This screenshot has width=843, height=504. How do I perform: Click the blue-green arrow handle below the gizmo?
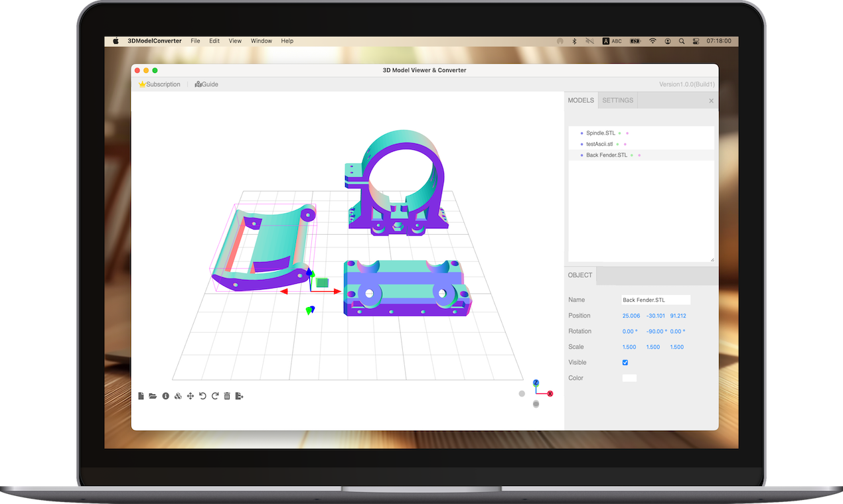[309, 310]
